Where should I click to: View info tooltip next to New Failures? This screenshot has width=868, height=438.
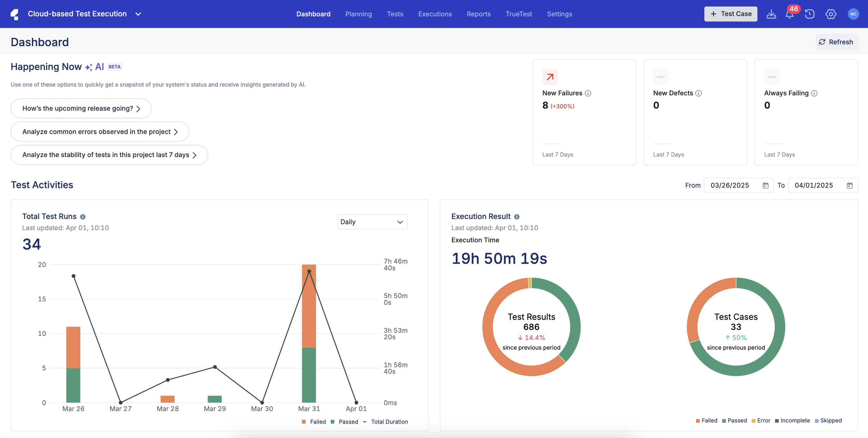[588, 93]
